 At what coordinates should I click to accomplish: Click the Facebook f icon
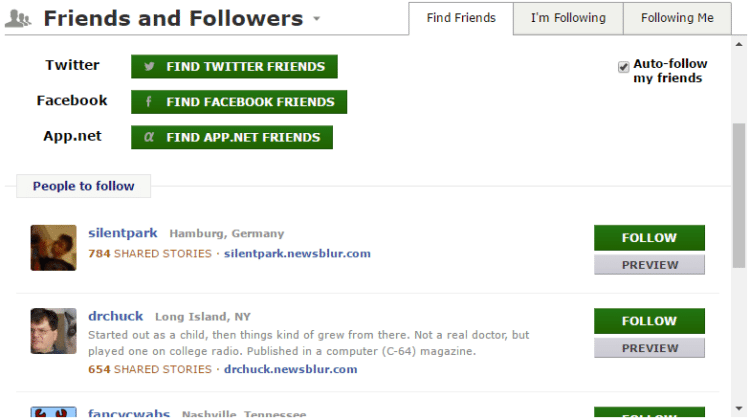pyautogui.click(x=149, y=101)
